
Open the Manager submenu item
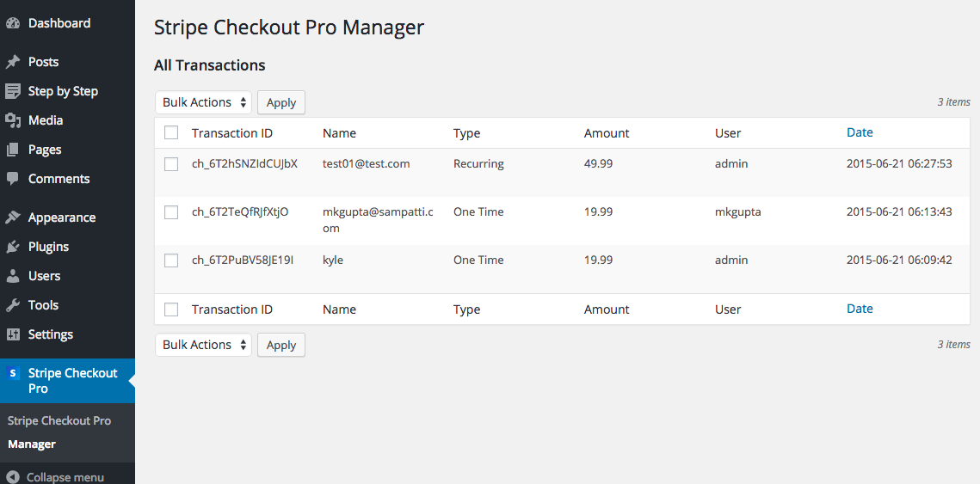coord(32,444)
